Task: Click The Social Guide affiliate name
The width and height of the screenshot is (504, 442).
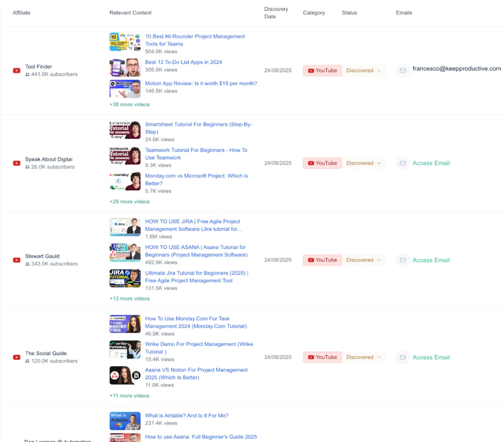Action: pos(46,353)
